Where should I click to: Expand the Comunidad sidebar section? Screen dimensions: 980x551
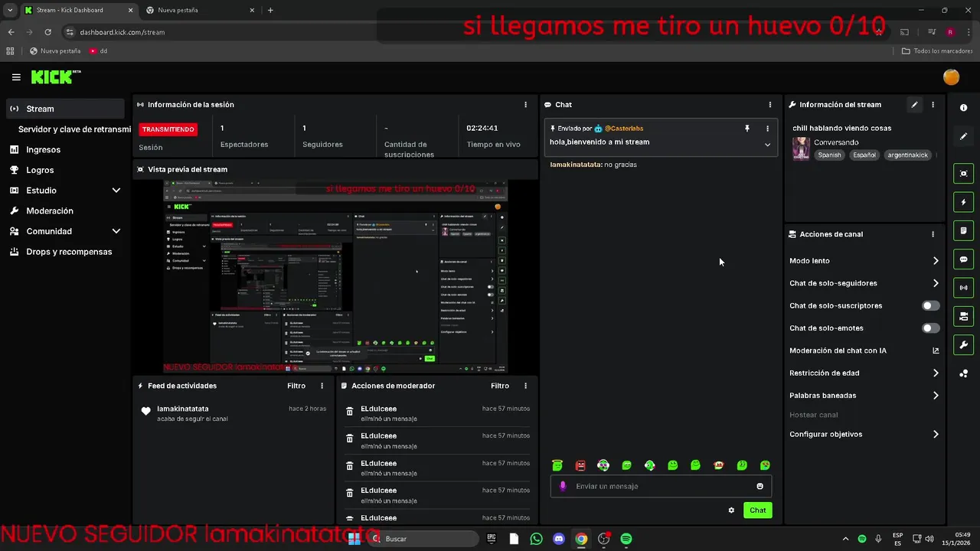tap(116, 231)
